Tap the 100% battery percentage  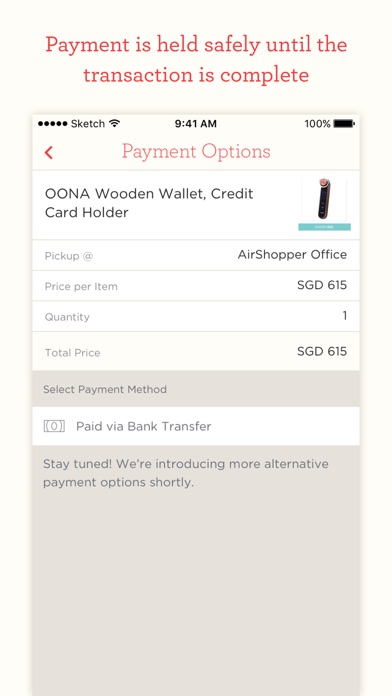pos(317,123)
